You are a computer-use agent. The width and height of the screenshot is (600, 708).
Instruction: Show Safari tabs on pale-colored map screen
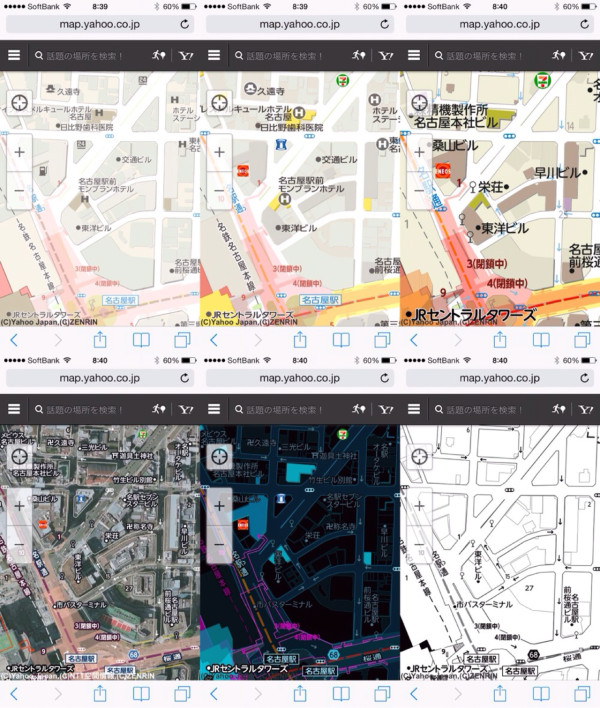(182, 340)
